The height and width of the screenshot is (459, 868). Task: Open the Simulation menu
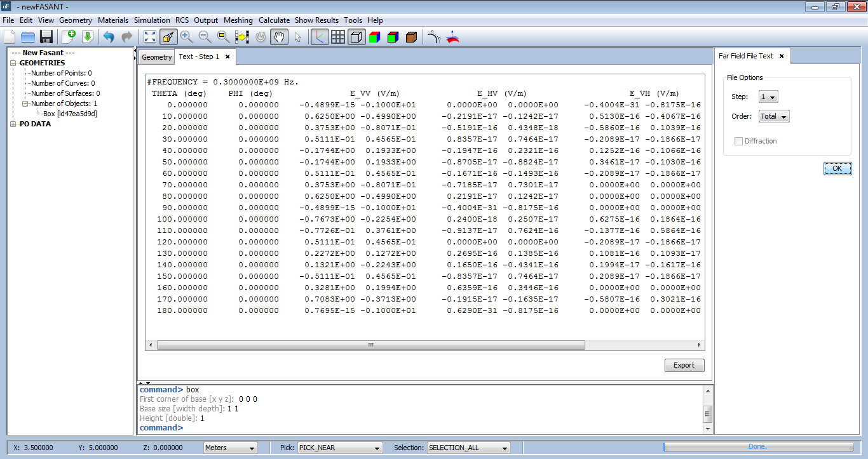[x=152, y=20]
